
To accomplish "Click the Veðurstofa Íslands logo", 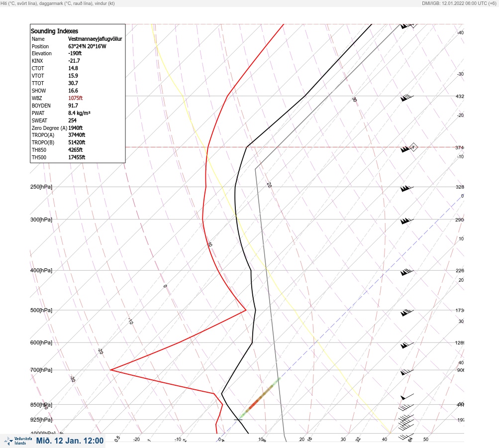I will (x=18, y=441).
